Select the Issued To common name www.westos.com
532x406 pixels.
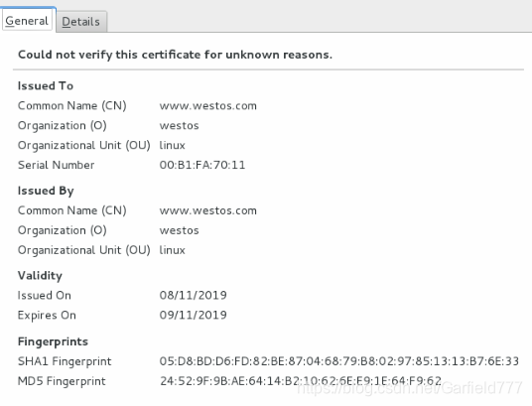(208, 106)
